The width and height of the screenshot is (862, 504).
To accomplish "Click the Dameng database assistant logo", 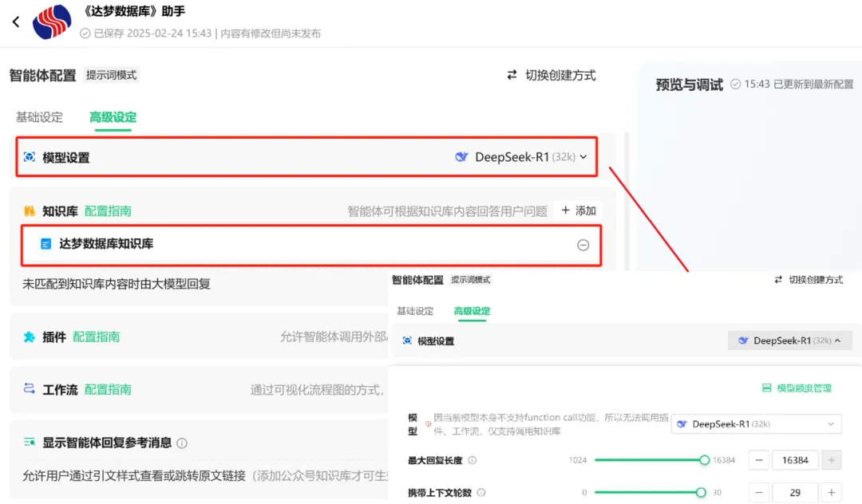I will pyautogui.click(x=52, y=22).
